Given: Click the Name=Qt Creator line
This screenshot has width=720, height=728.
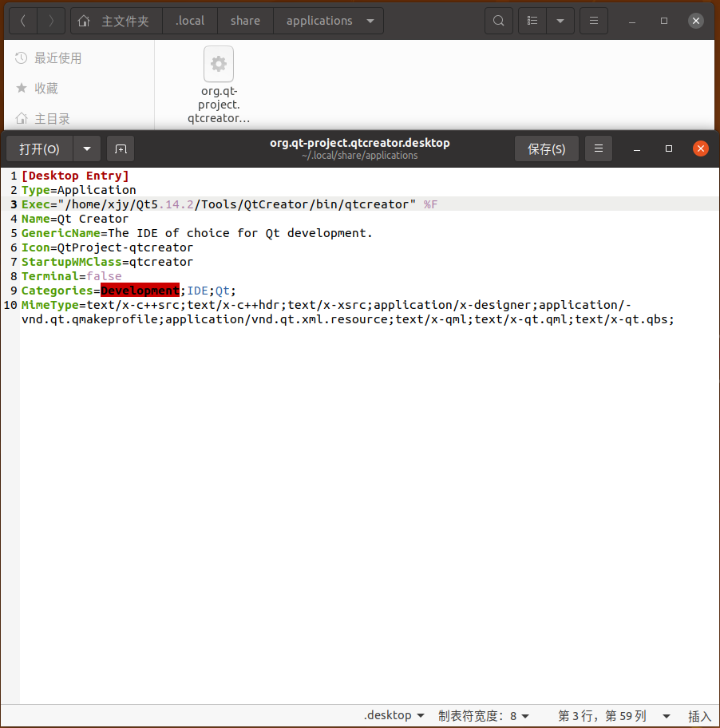Looking at the screenshot, I should [x=75, y=220].
